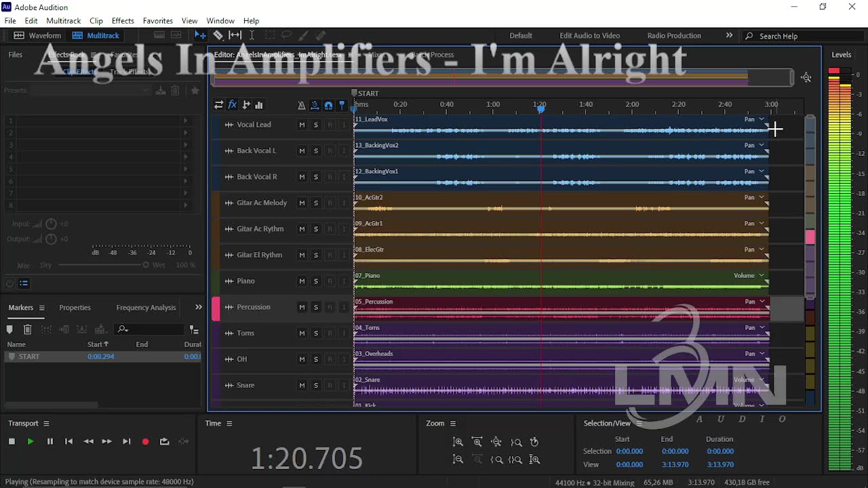Save effects preset icon
Image resolution: width=868 pixels, height=488 pixels.
click(160, 90)
